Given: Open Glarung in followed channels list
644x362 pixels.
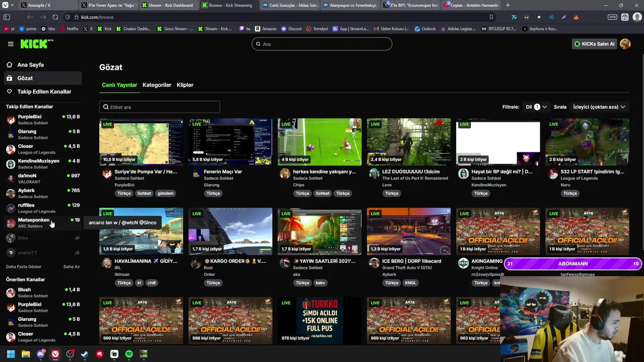Looking at the screenshot, I should coord(43,134).
